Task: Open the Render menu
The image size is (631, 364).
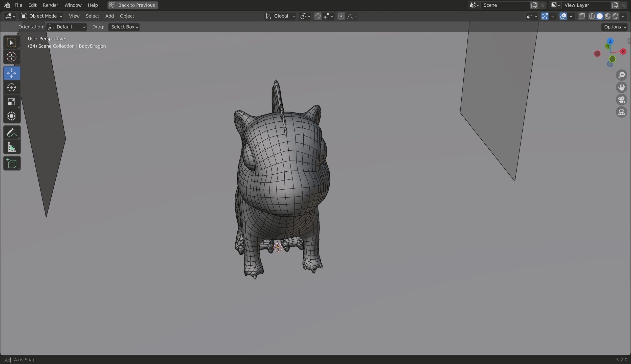Action: coord(50,5)
